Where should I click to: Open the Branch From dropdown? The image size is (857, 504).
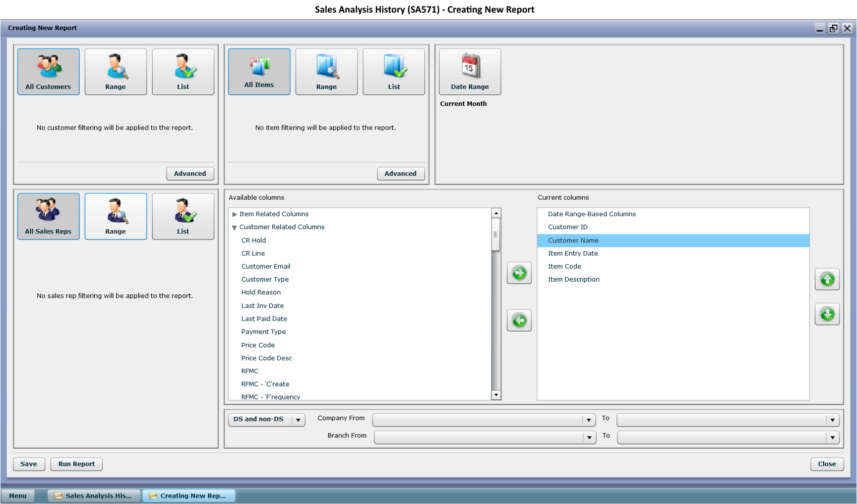(x=588, y=437)
